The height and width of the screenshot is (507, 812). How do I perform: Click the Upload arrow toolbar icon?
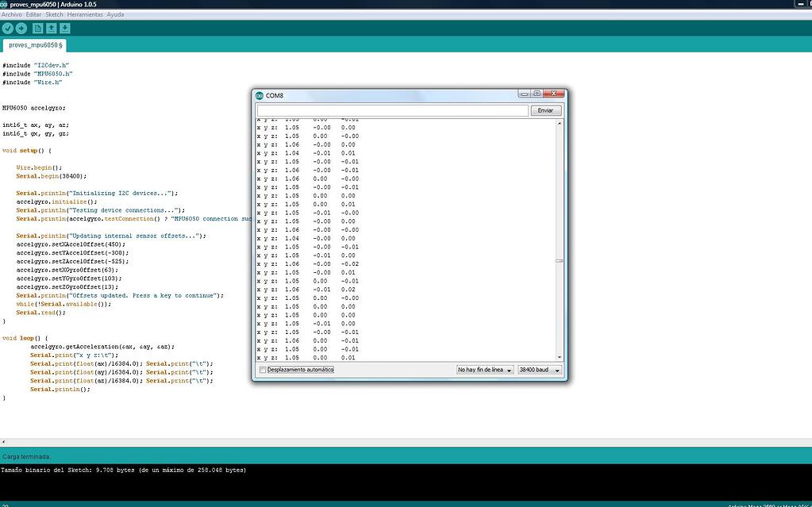(21, 29)
